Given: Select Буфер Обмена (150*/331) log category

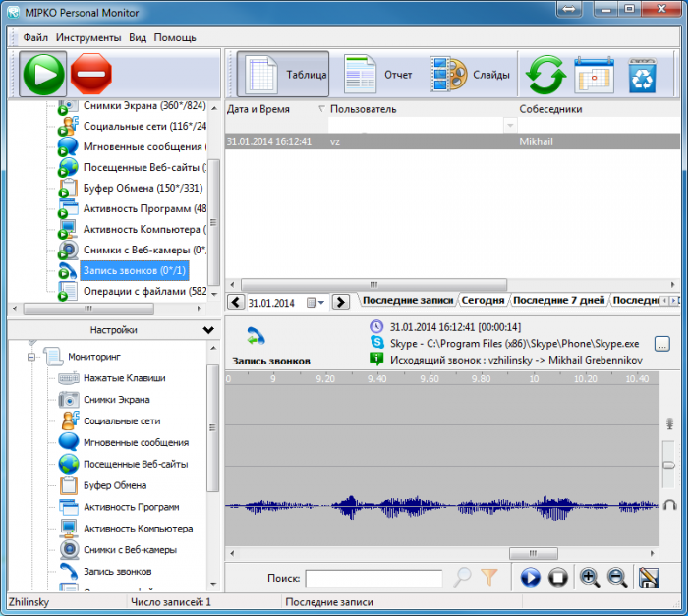Looking at the screenshot, I should pos(143,189).
